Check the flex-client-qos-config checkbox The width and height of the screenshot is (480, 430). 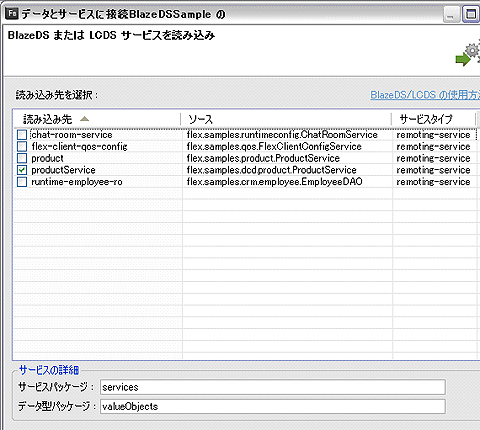[x=22, y=146]
